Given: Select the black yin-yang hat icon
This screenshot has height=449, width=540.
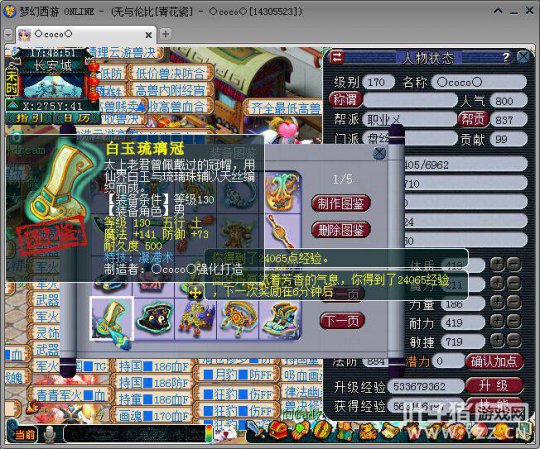Looking at the screenshot, I should pos(154,318).
